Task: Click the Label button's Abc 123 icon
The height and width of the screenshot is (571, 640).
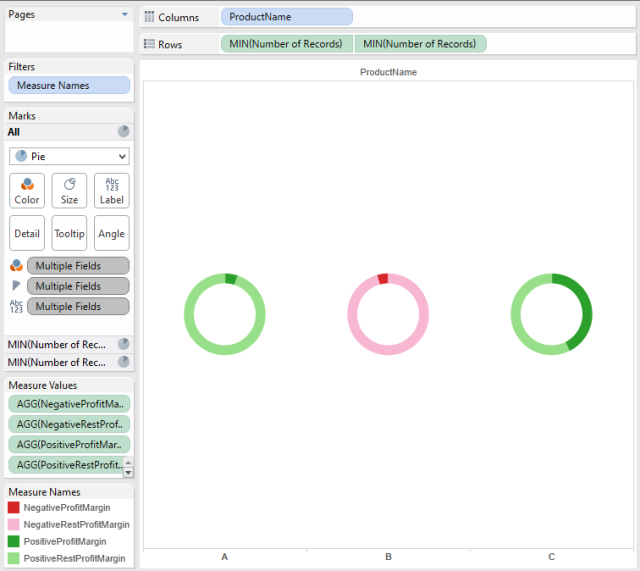Action: tap(112, 184)
